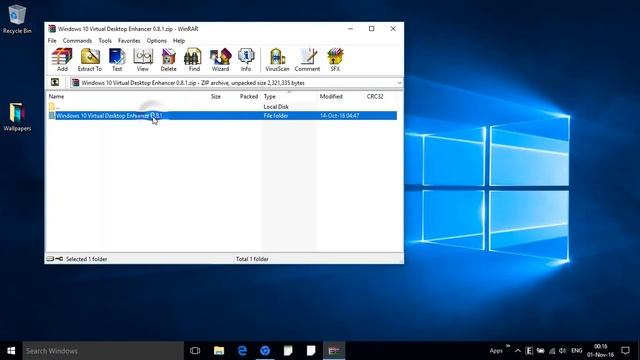Click the 'File folder' type cell

tap(276, 116)
